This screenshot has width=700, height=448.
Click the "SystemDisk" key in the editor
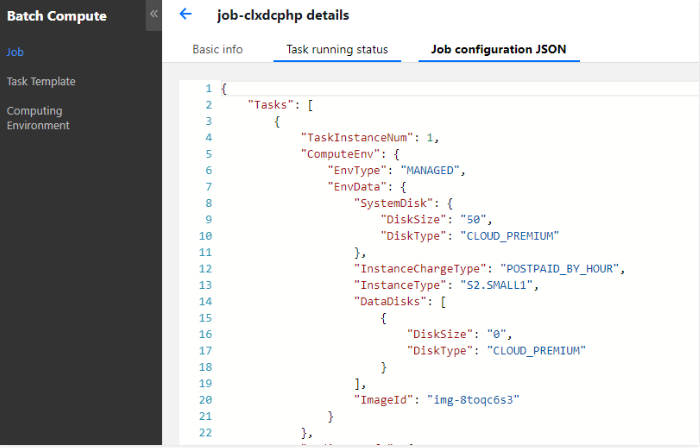pos(395,203)
